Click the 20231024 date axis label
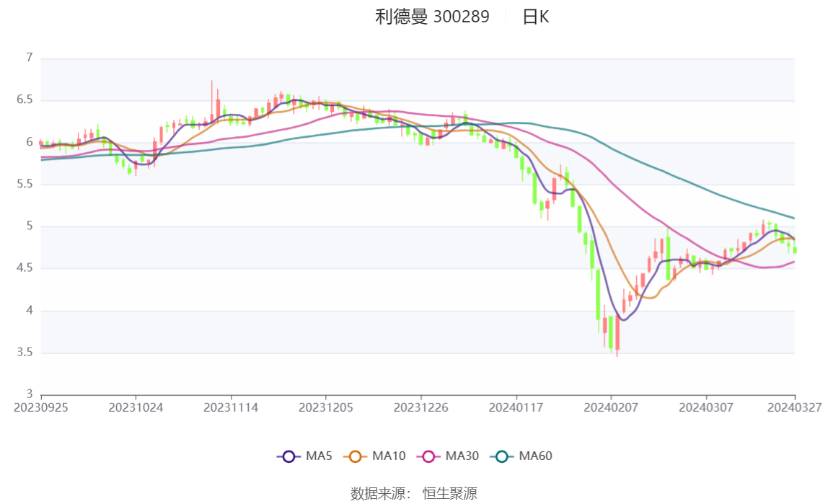Viewport: 828px width, 504px height. tap(136, 408)
